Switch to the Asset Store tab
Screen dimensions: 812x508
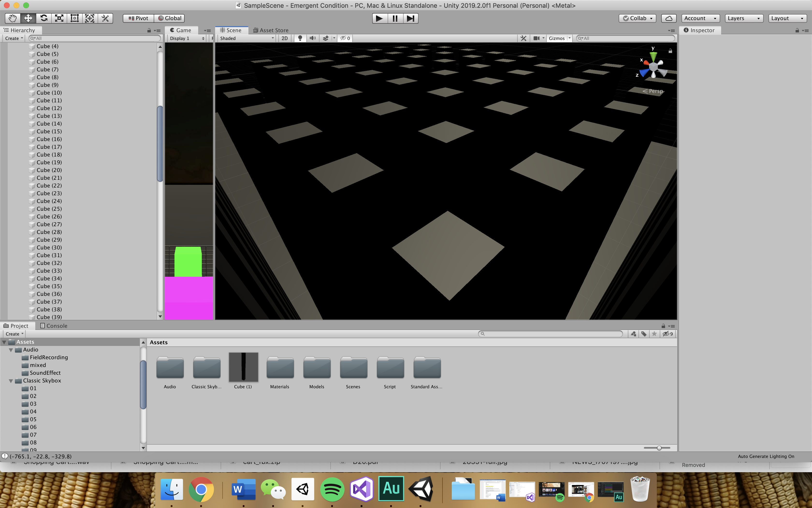pyautogui.click(x=271, y=30)
